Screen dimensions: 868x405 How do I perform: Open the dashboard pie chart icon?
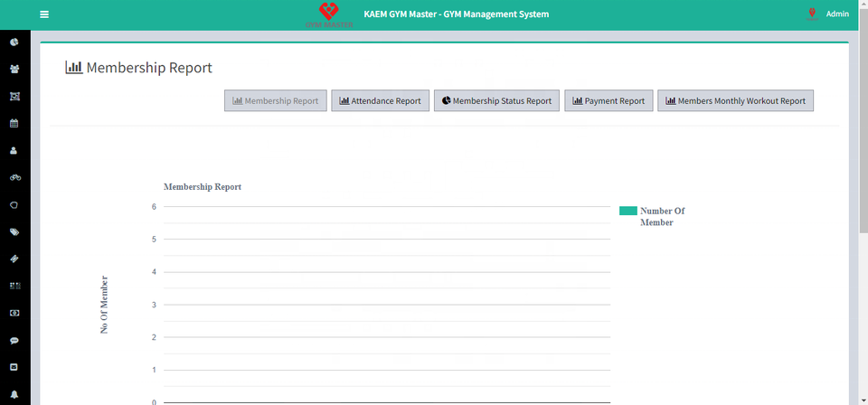(14, 42)
